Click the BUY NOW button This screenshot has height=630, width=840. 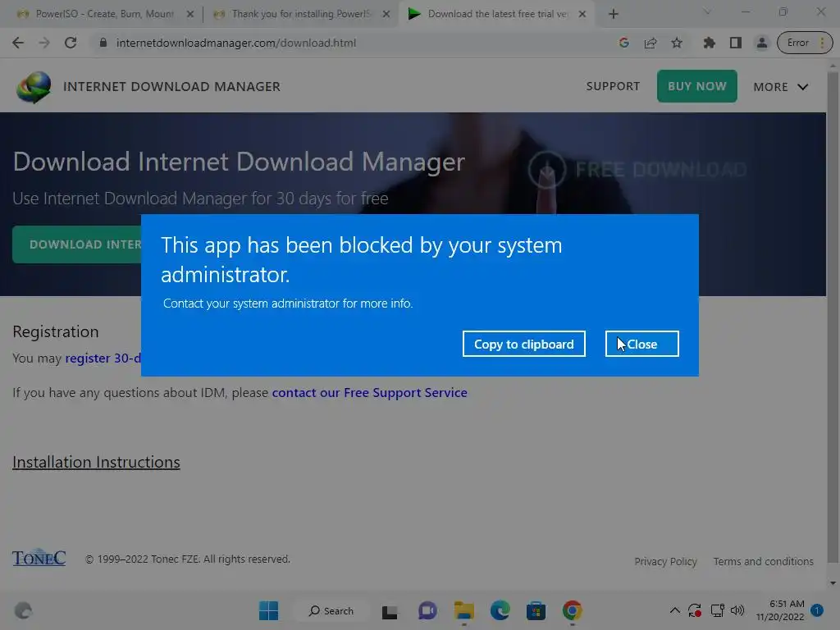point(697,86)
